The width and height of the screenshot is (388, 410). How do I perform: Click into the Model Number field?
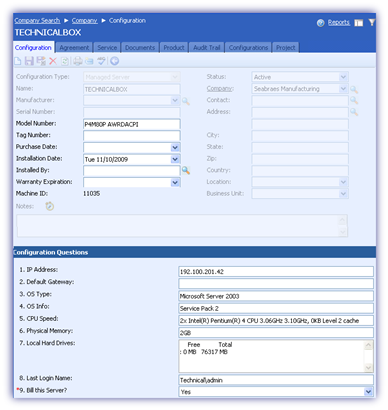click(x=132, y=124)
